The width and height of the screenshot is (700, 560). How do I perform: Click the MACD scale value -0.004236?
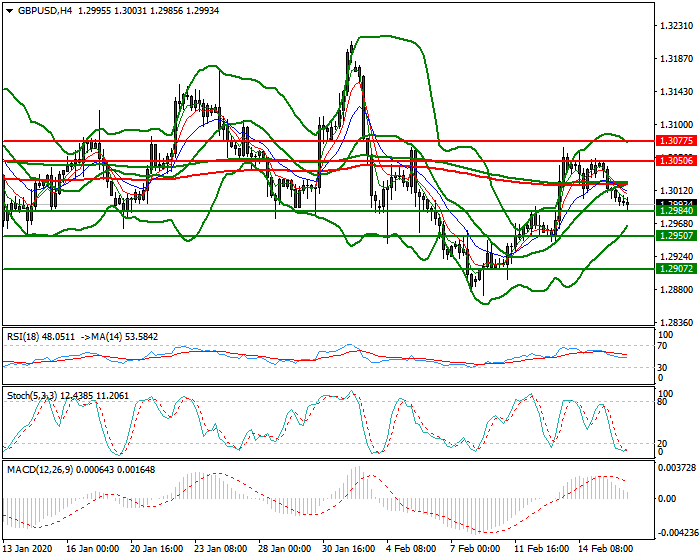[x=677, y=533]
